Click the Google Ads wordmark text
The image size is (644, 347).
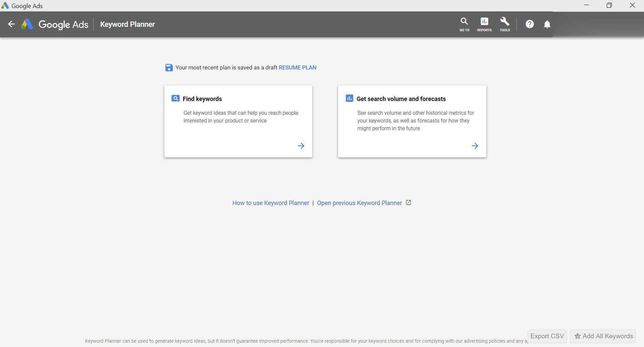tap(63, 24)
